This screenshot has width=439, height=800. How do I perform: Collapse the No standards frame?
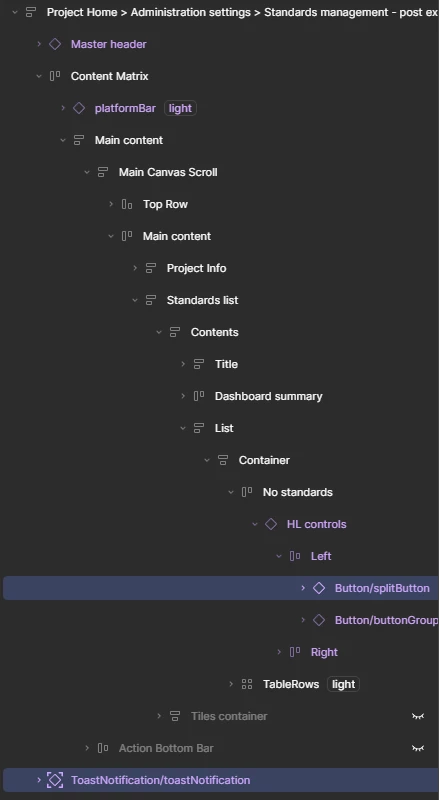click(x=231, y=492)
